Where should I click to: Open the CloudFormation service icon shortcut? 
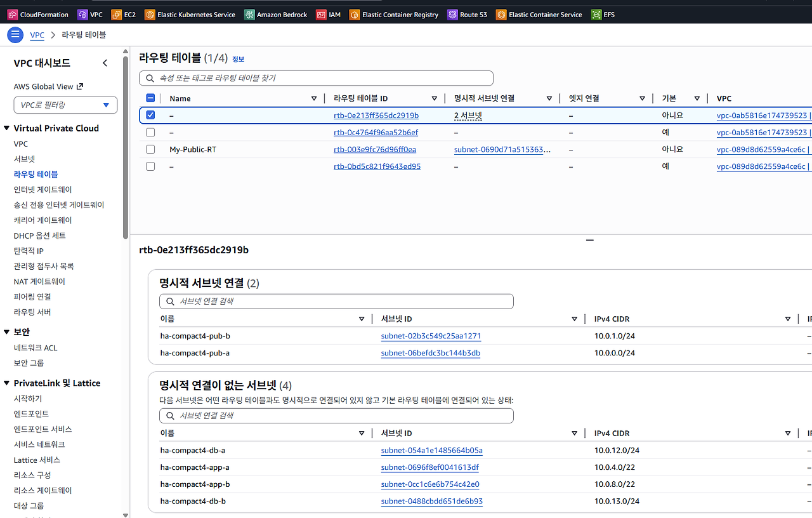coord(13,15)
